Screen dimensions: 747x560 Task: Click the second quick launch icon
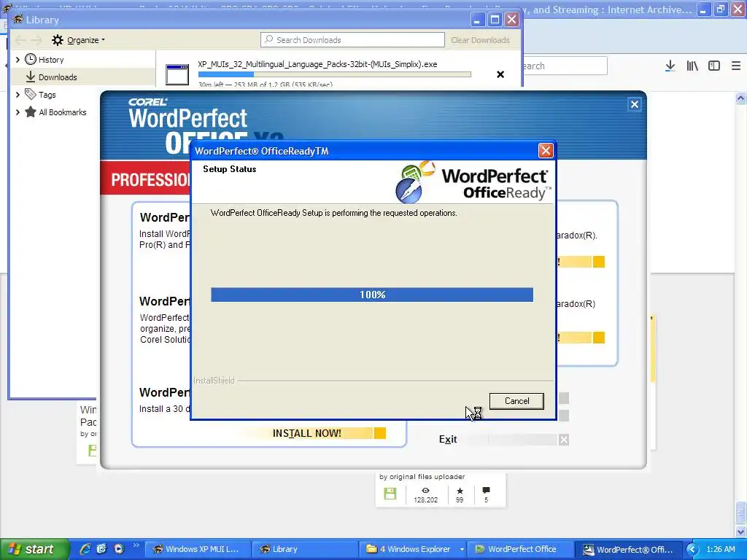pyautogui.click(x=101, y=549)
